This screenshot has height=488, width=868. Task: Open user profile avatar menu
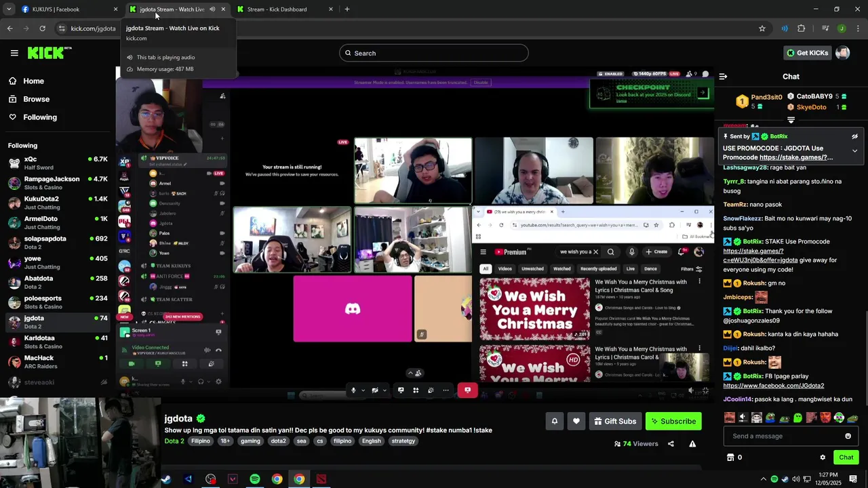click(843, 53)
